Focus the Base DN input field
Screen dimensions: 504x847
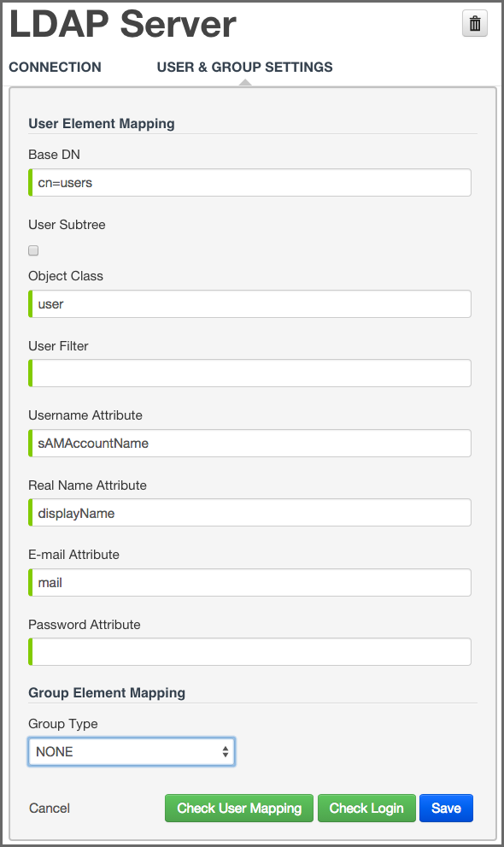[250, 182]
